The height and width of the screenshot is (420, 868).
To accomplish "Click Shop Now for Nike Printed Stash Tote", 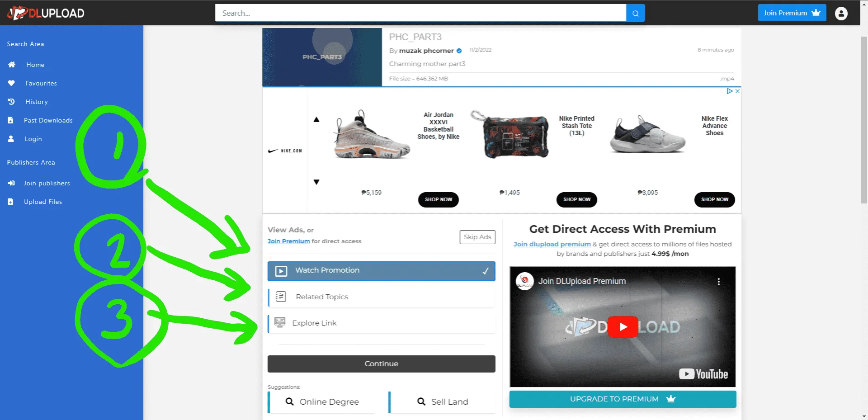I will click(577, 199).
